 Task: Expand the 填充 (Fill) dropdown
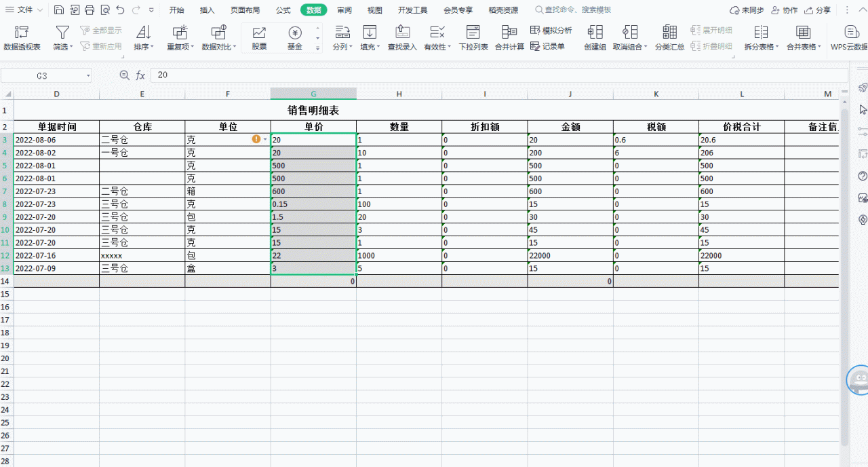378,47
